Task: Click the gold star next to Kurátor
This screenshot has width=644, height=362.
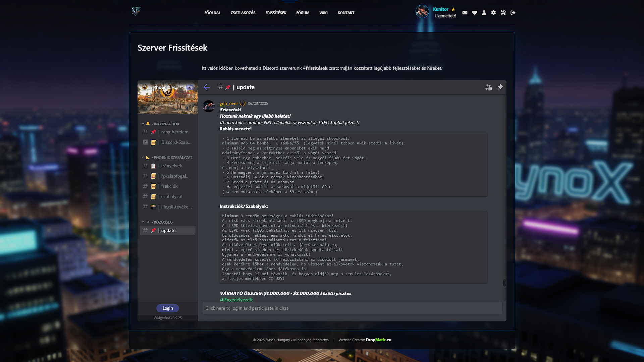Action: click(x=453, y=9)
